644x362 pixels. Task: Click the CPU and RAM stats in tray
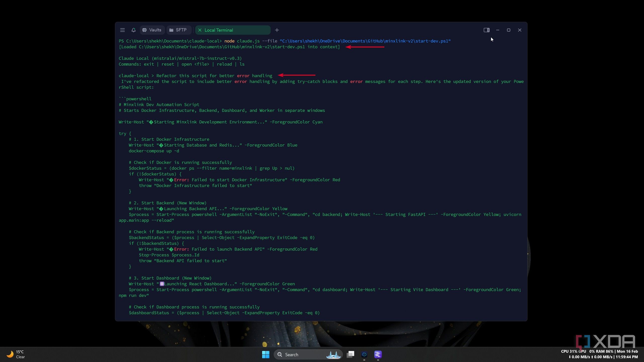click(587, 351)
